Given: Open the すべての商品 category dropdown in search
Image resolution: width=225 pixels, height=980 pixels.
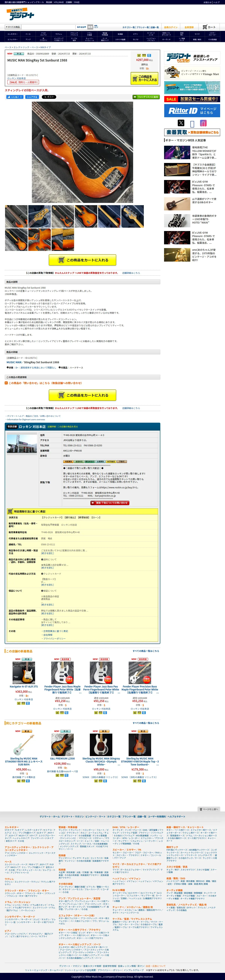Looking at the screenshot, I should click(13, 27).
